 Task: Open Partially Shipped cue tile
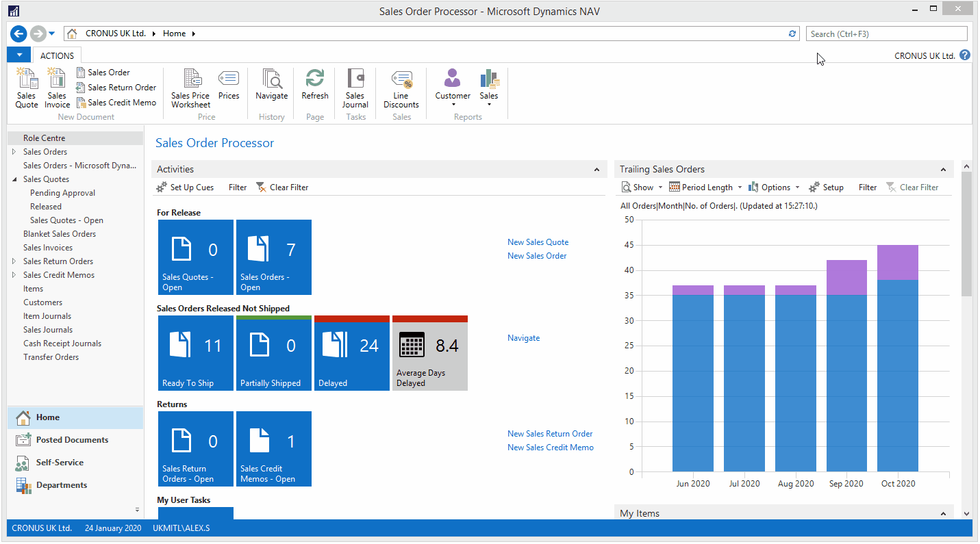point(274,353)
